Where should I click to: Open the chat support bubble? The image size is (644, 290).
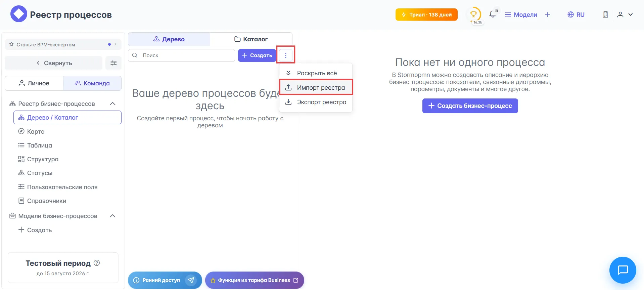point(623,270)
